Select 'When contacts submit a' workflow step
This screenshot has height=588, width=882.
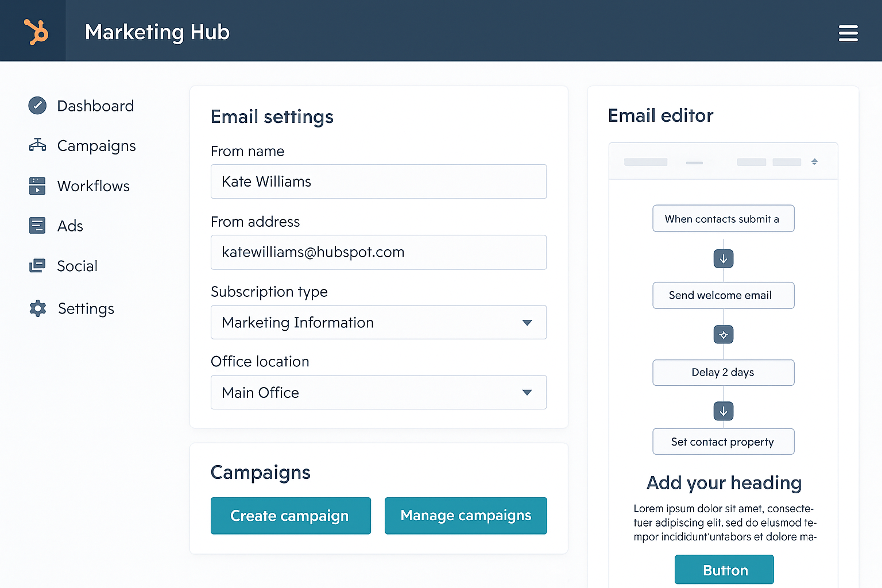(724, 219)
